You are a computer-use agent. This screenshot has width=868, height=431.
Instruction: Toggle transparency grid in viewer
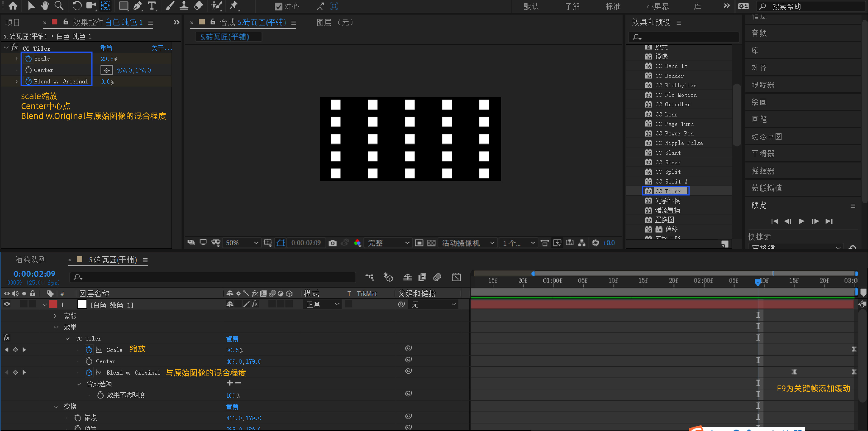tap(431, 243)
